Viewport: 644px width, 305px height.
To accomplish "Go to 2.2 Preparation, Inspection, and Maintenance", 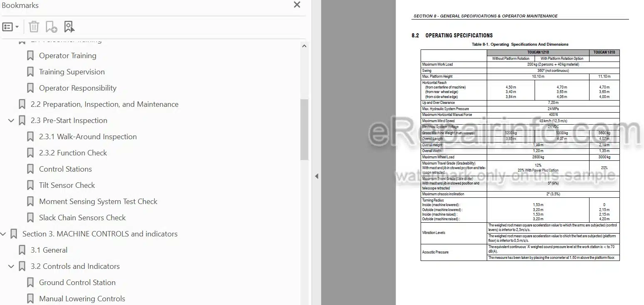I will click(104, 104).
